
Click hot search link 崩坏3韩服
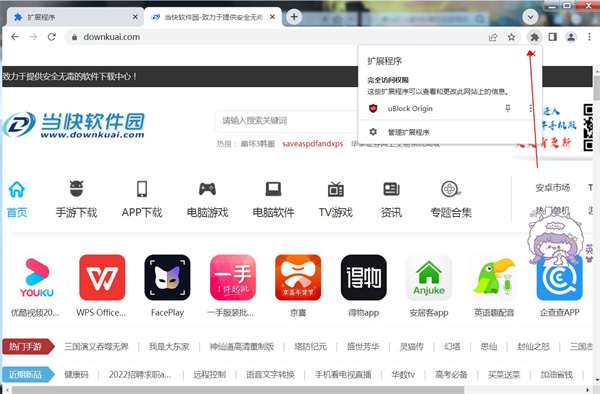[258, 144]
